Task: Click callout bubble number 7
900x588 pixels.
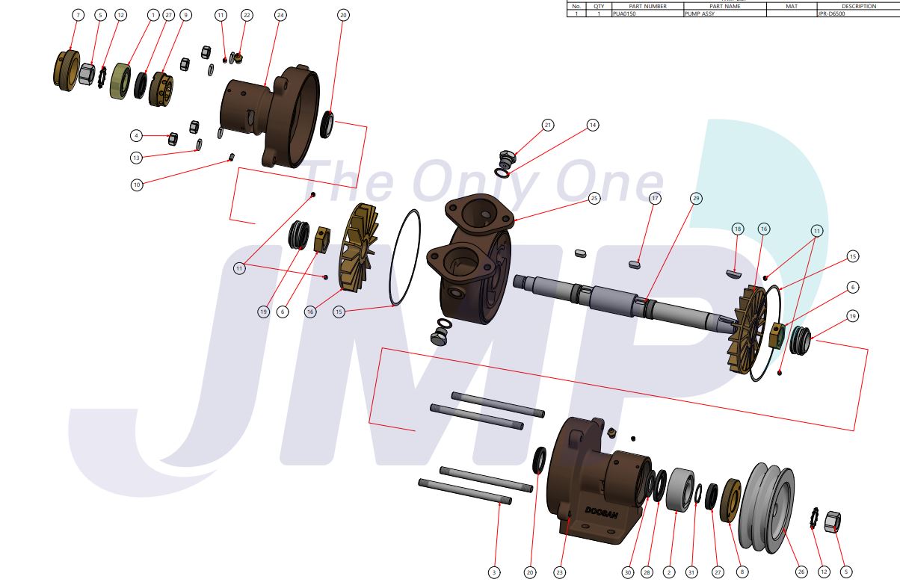Action: 78,15
